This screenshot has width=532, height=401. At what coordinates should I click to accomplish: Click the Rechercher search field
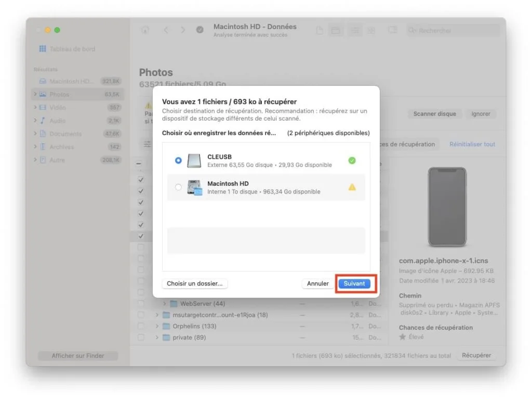pos(451,30)
